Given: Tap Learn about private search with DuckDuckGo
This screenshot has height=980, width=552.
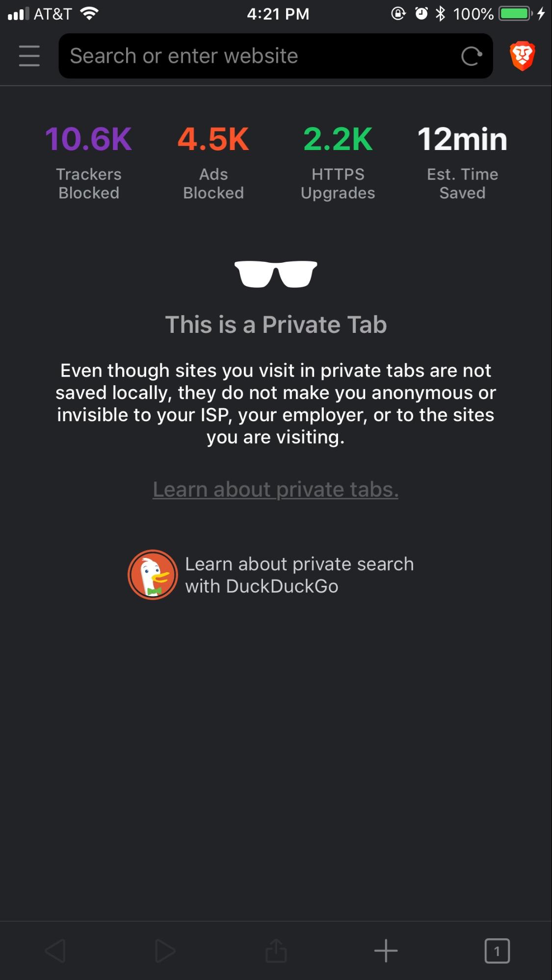Looking at the screenshot, I should click(x=299, y=575).
